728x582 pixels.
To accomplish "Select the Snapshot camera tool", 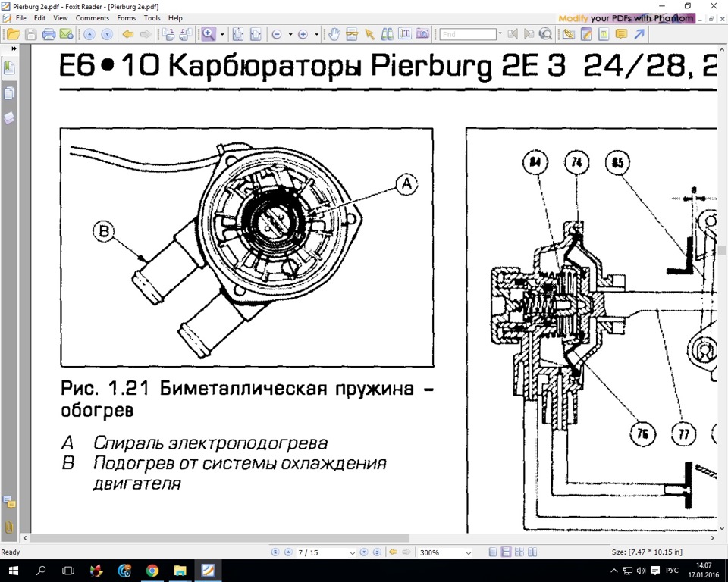I will click(422, 34).
